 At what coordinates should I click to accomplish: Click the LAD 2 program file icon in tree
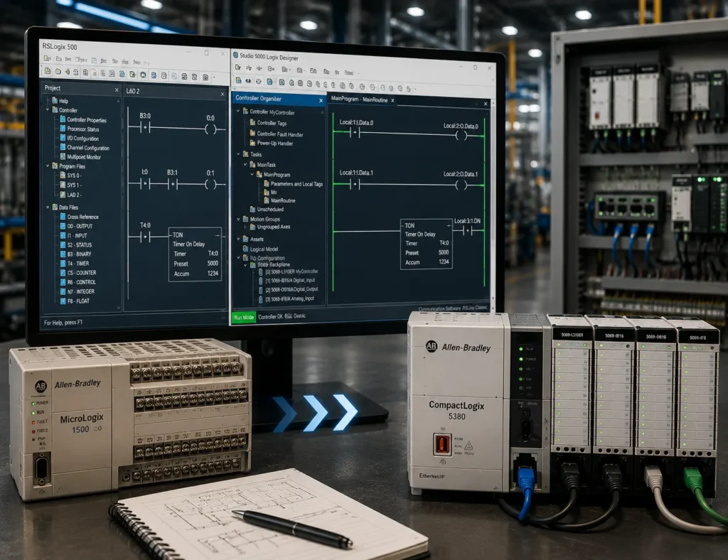(x=63, y=195)
